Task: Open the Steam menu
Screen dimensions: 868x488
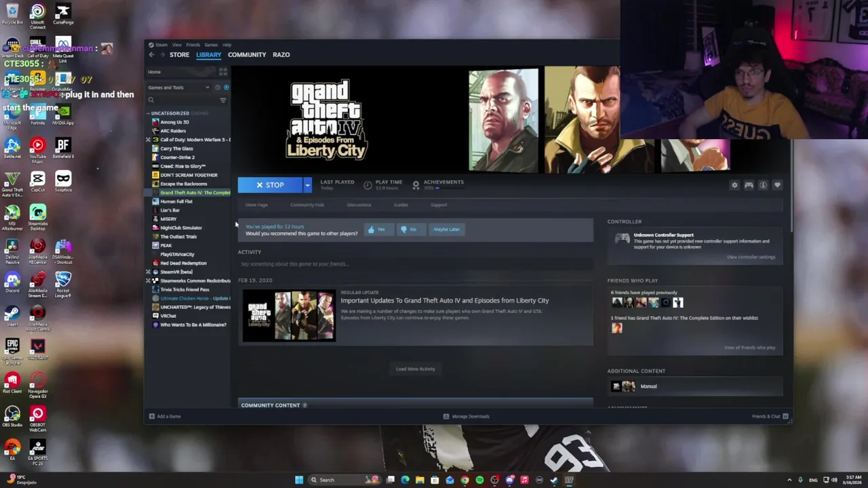Action: (x=162, y=45)
